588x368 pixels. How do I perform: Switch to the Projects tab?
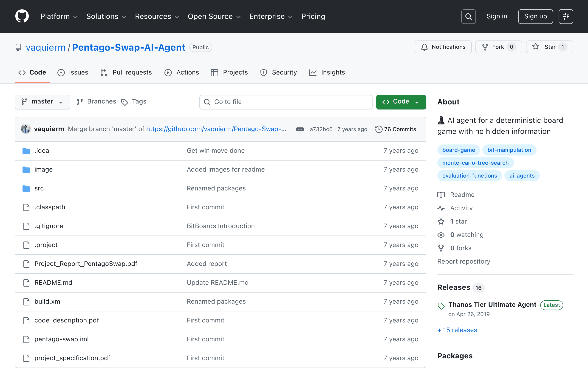pos(229,72)
